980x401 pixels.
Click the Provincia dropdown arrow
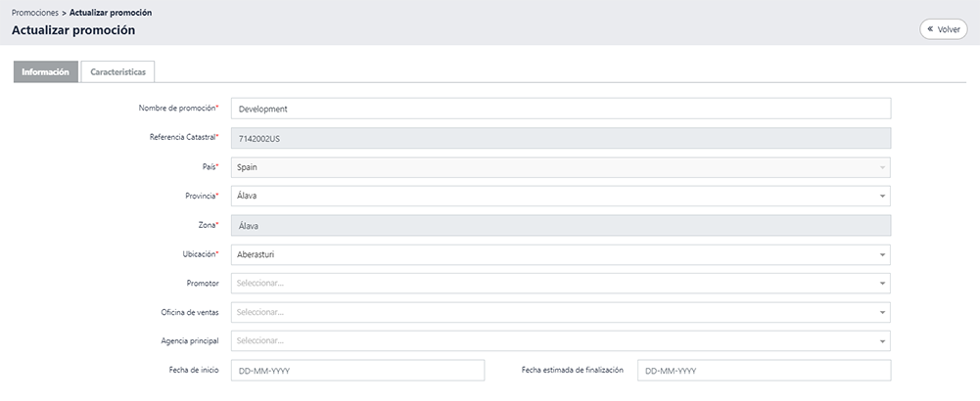882,197
